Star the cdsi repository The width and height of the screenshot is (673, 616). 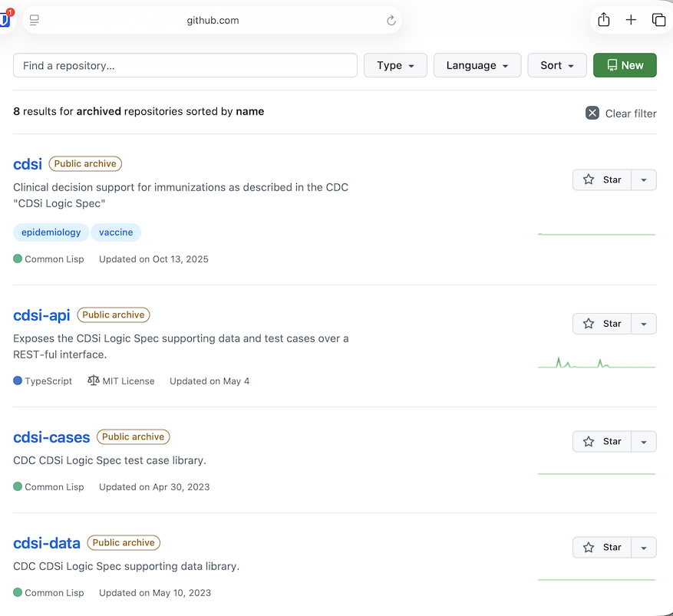coord(602,180)
